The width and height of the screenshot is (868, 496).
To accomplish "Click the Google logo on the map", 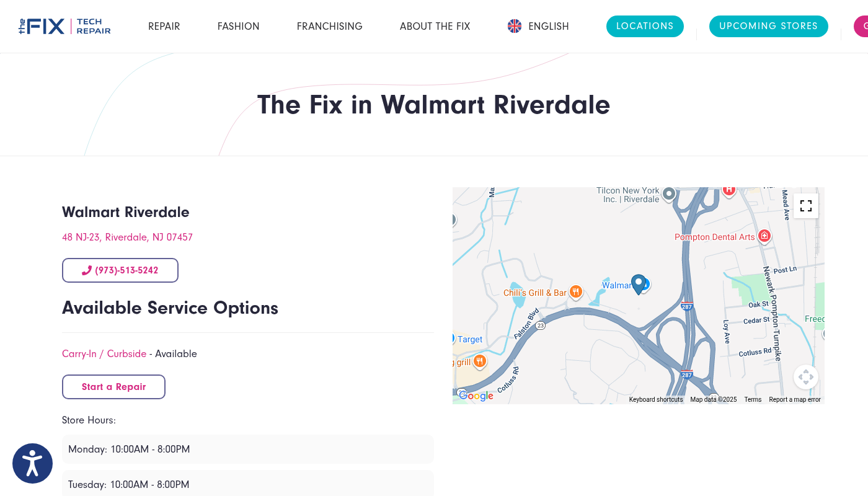I will pos(476,396).
